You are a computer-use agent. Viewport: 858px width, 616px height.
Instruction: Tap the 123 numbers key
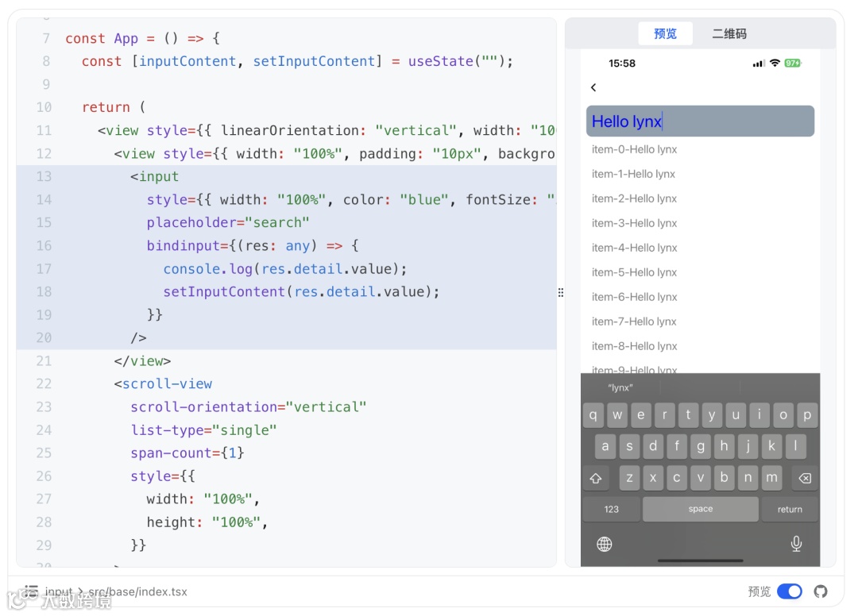pyautogui.click(x=611, y=509)
